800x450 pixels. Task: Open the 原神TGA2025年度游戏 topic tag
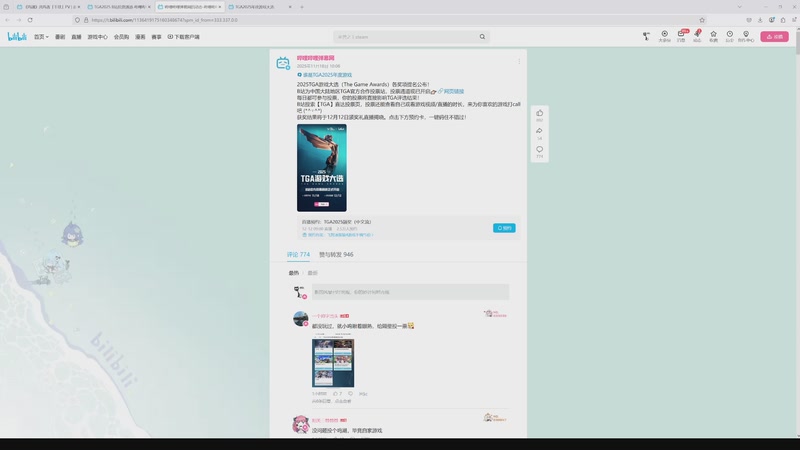tap(325, 75)
